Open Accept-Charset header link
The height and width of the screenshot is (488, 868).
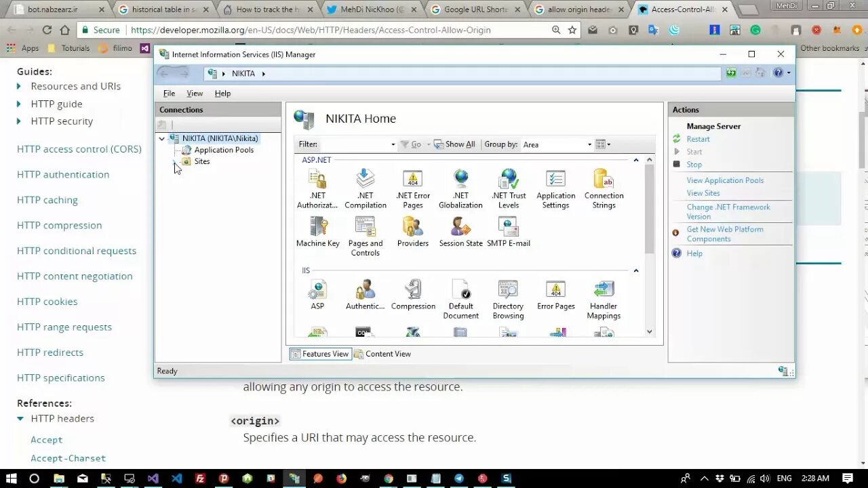(68, 458)
